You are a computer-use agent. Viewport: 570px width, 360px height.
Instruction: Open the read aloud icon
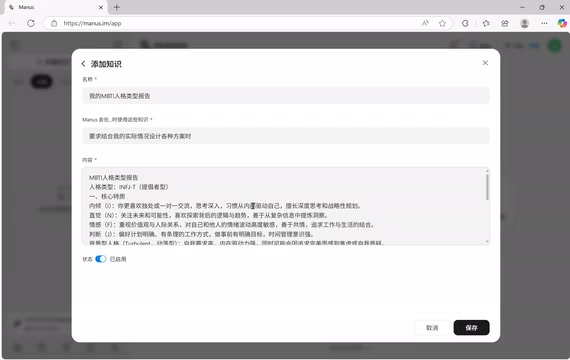point(425,23)
